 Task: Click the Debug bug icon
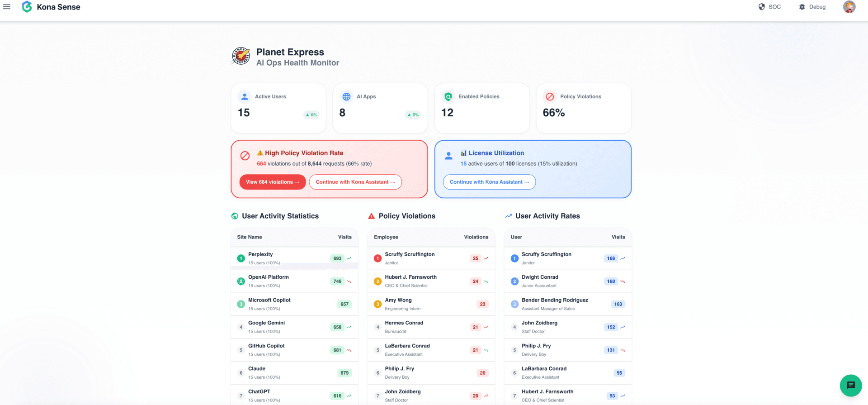tap(802, 7)
